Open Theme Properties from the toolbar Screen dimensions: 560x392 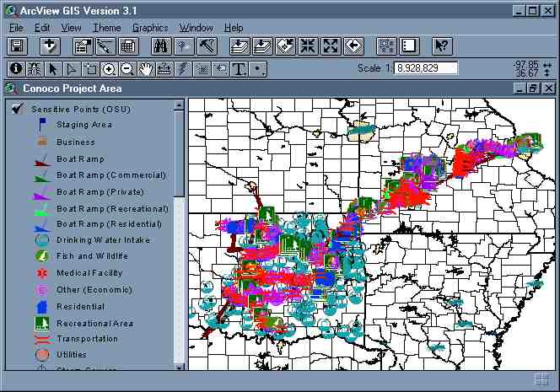coord(83,46)
